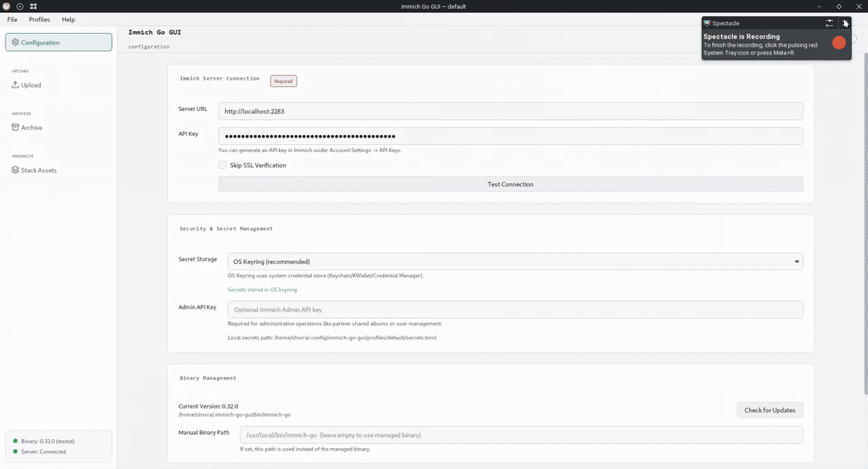Click the application icon in the title bar
This screenshot has width=868, height=469.
(6, 6)
